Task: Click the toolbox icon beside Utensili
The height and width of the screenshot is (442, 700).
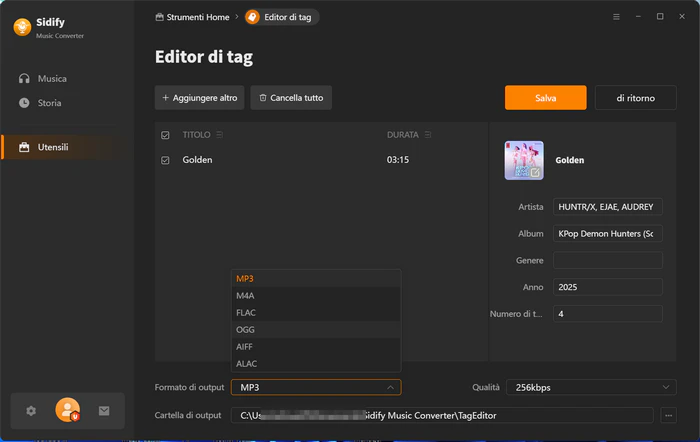Action: (24, 147)
